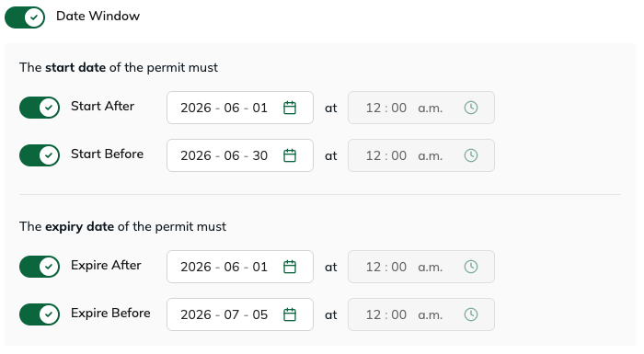644x354 pixels.
Task: Click the clock icon in Start After time
Action: (471, 108)
